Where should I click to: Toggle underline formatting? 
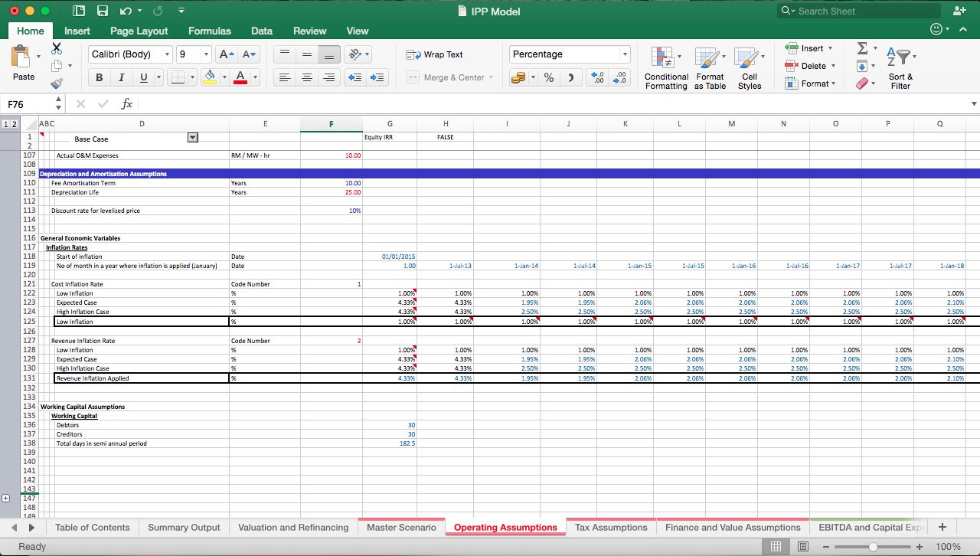[142, 77]
